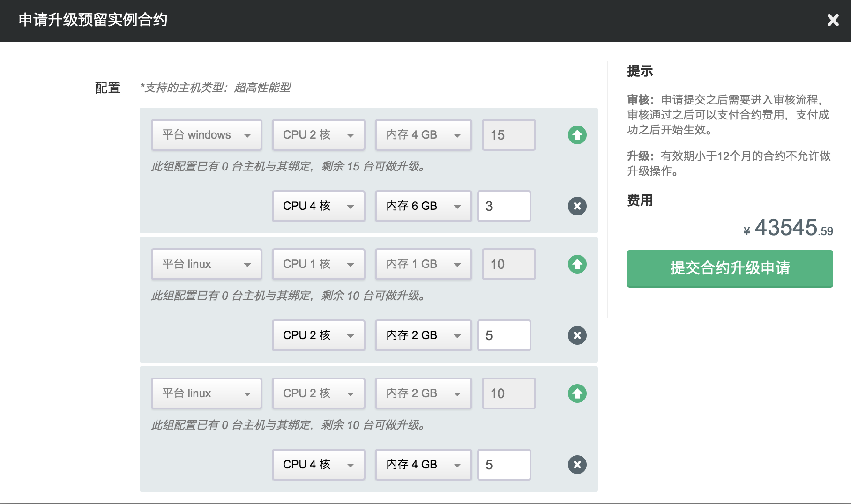Expand the CPU 4 核 dropdown in bottom row
Viewport: 851px width, 504px height.
click(x=318, y=465)
